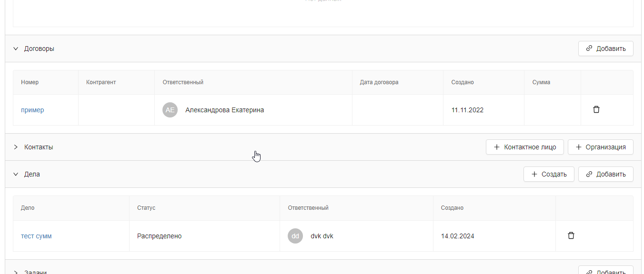Expand the Контакты section
Screen dimensions: 644x274
click(x=16, y=147)
